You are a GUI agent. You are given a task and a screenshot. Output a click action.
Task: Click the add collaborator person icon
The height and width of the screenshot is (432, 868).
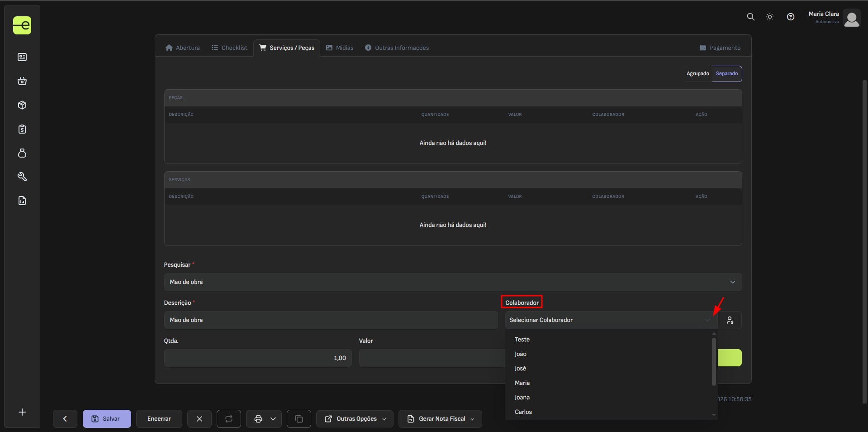pos(730,320)
